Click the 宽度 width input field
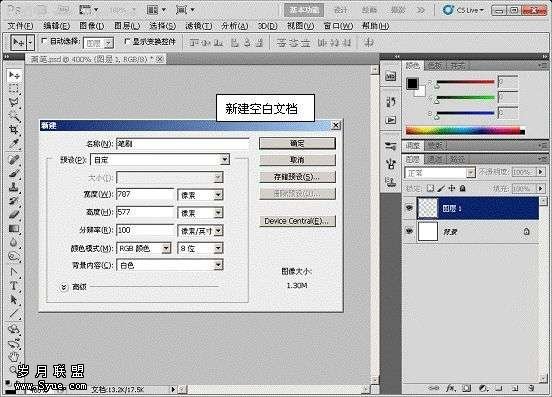 click(145, 194)
